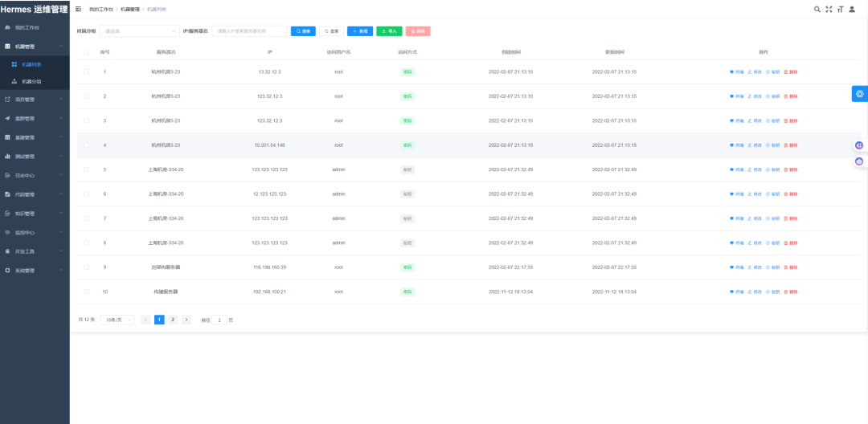Select 机器分组 submenu item

[x=35, y=81]
